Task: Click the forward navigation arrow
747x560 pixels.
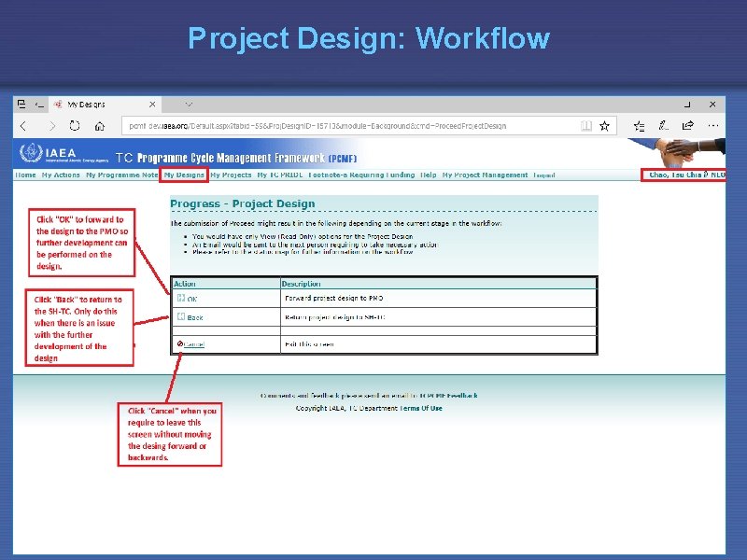Action: coord(51,124)
